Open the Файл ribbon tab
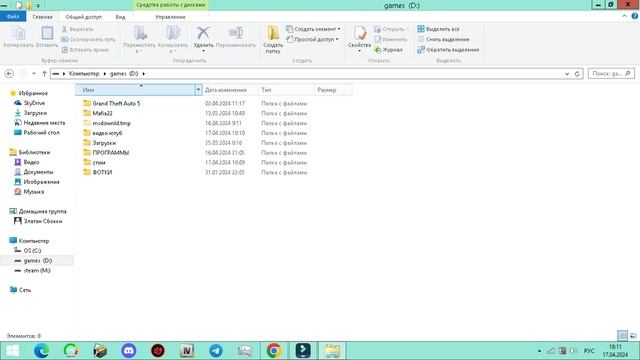640x360 pixels. click(13, 17)
